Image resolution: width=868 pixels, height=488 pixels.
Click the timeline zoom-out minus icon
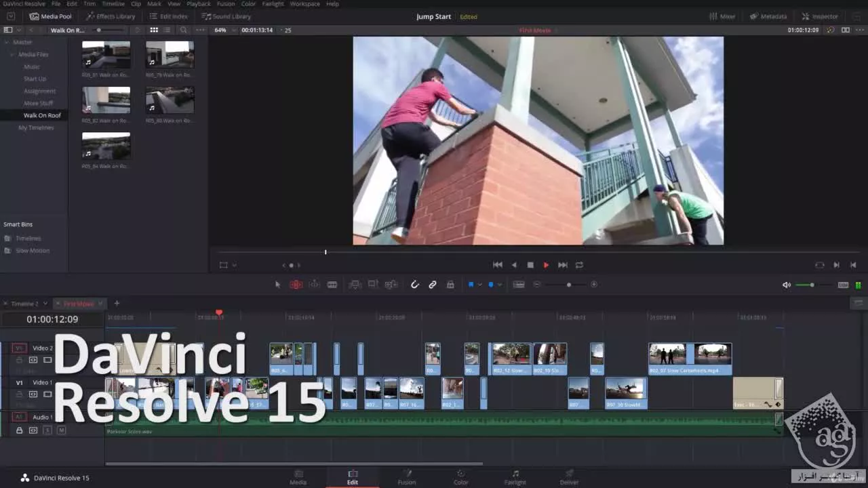coord(537,285)
